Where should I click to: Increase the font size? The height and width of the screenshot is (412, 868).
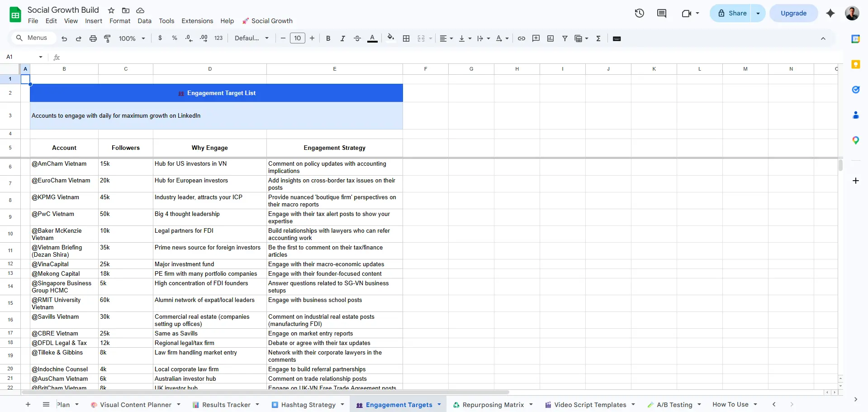[x=312, y=38]
